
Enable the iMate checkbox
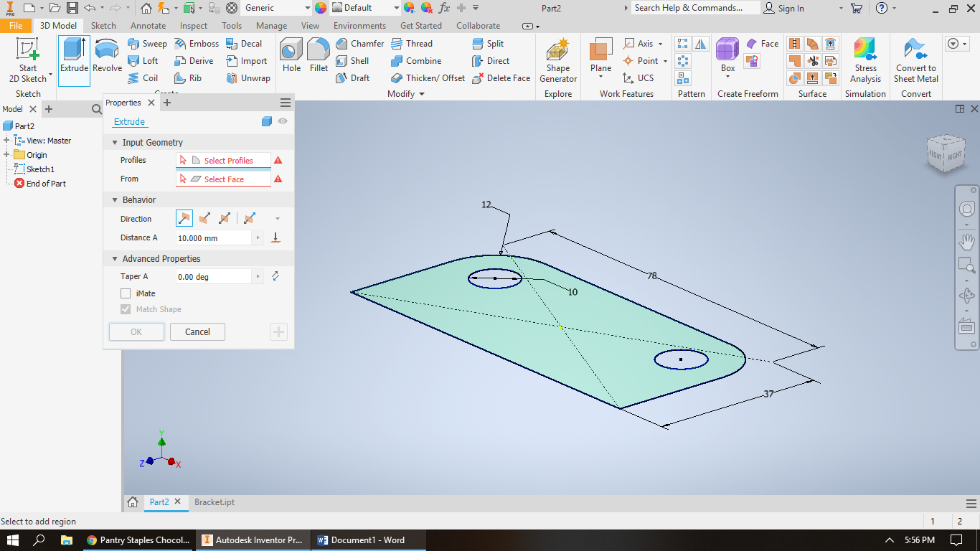[x=126, y=293]
